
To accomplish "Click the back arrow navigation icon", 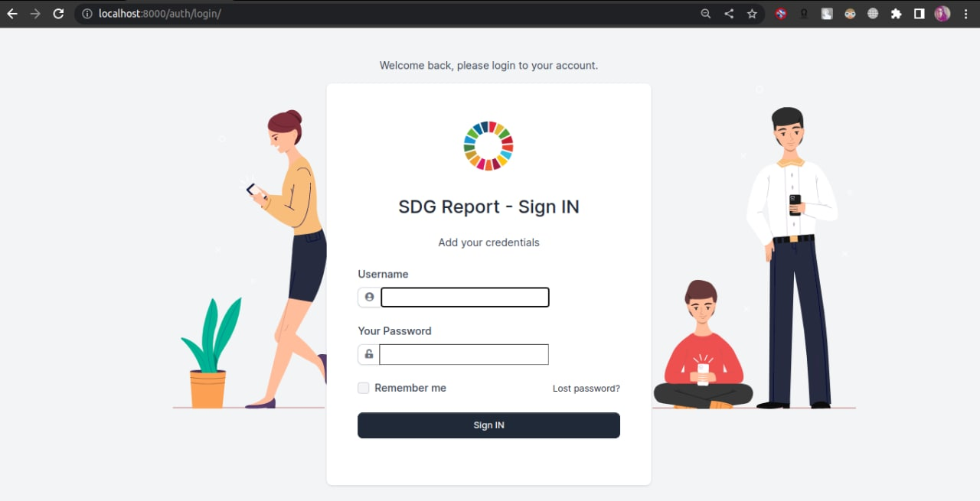I will (11, 13).
